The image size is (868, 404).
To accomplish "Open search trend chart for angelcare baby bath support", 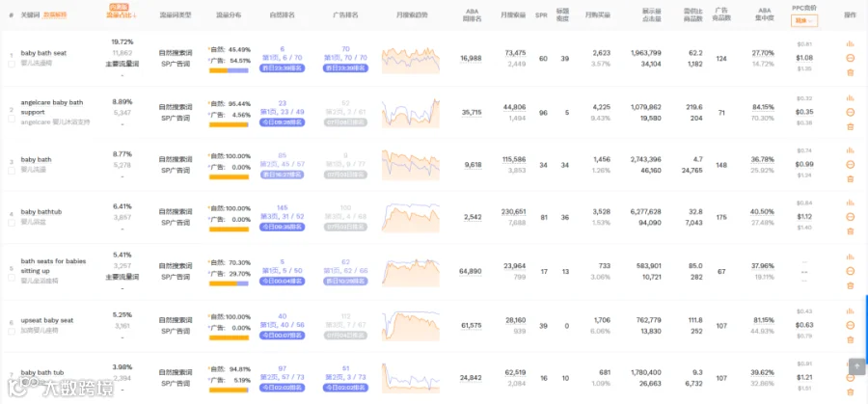I will click(411, 113).
